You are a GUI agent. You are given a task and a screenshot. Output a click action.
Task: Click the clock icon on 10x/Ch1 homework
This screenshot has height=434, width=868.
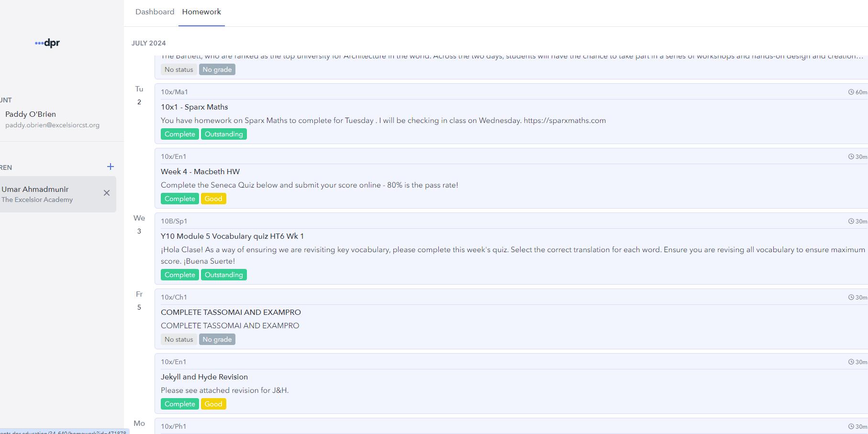point(851,297)
